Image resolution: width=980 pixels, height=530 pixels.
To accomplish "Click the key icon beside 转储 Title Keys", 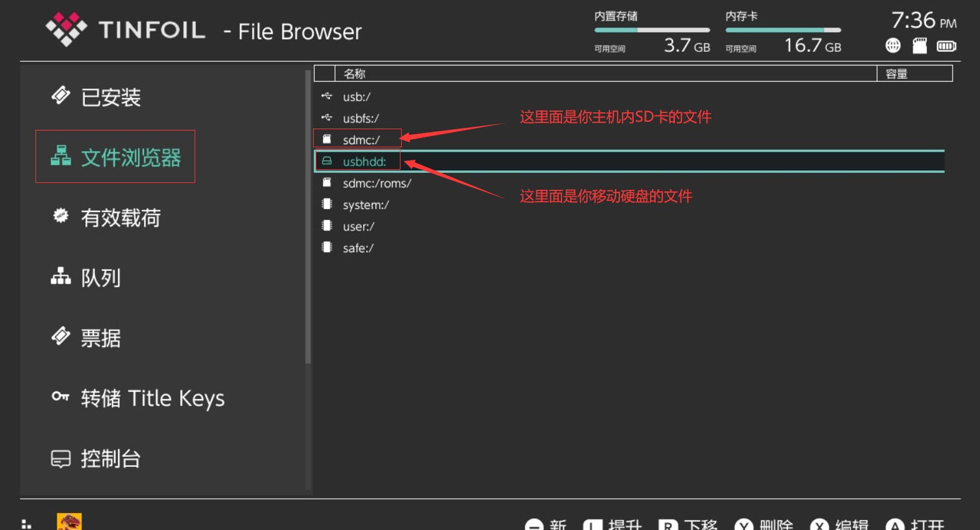I will [61, 396].
